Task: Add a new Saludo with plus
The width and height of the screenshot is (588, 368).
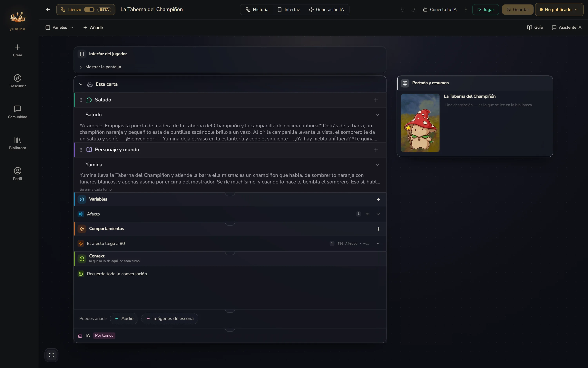Action: click(x=376, y=100)
